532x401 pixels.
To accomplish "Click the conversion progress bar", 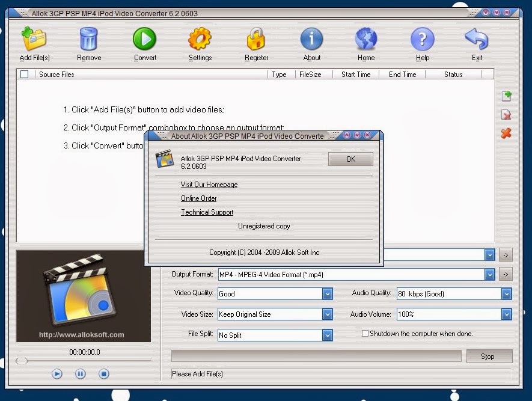I will pyautogui.click(x=316, y=356).
